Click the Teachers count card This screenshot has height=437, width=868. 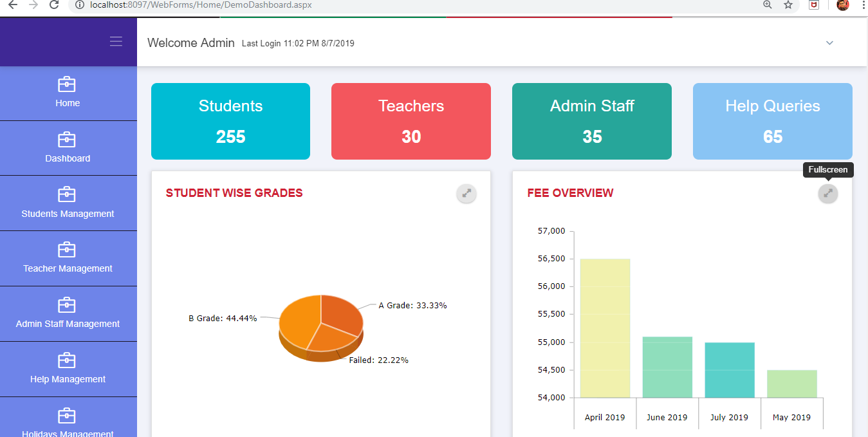[x=411, y=121]
